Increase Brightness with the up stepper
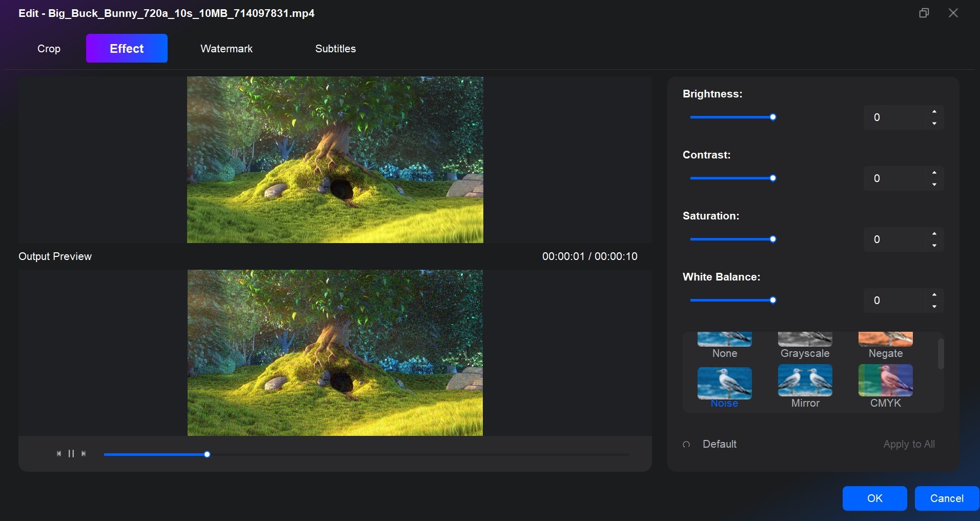Screen dimensions: 980x521 934,112
